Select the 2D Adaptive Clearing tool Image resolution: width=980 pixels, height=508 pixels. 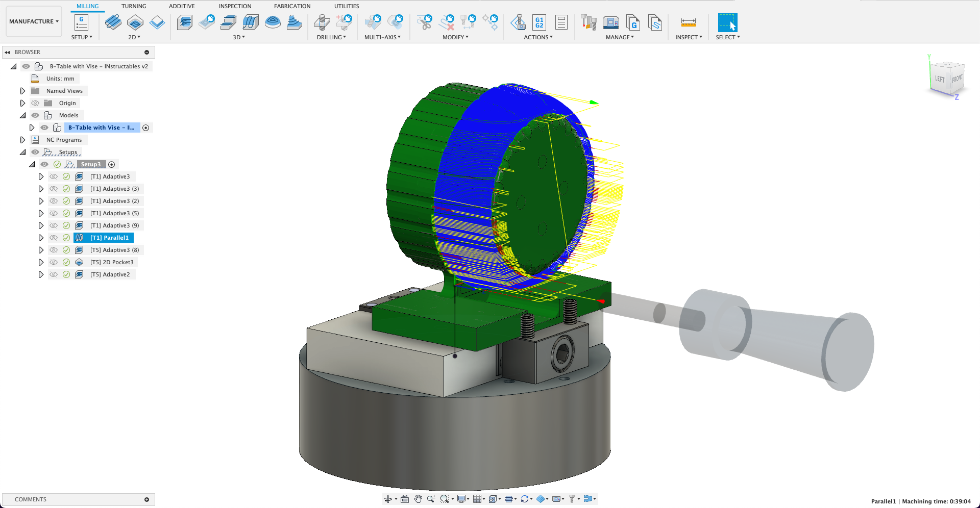point(113,22)
